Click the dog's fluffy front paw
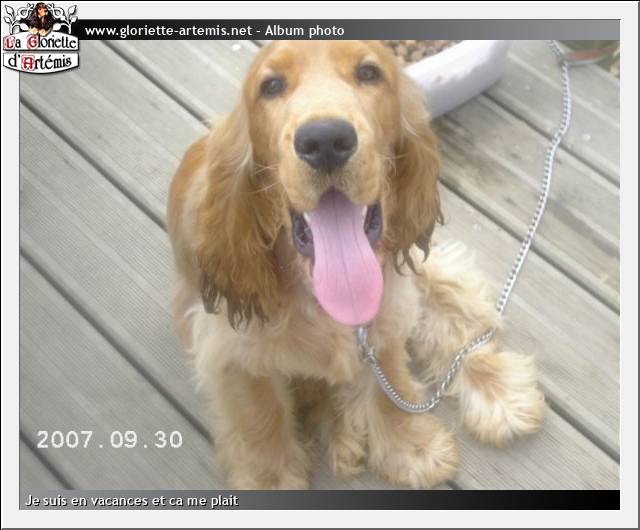The image size is (640, 530). point(410,455)
